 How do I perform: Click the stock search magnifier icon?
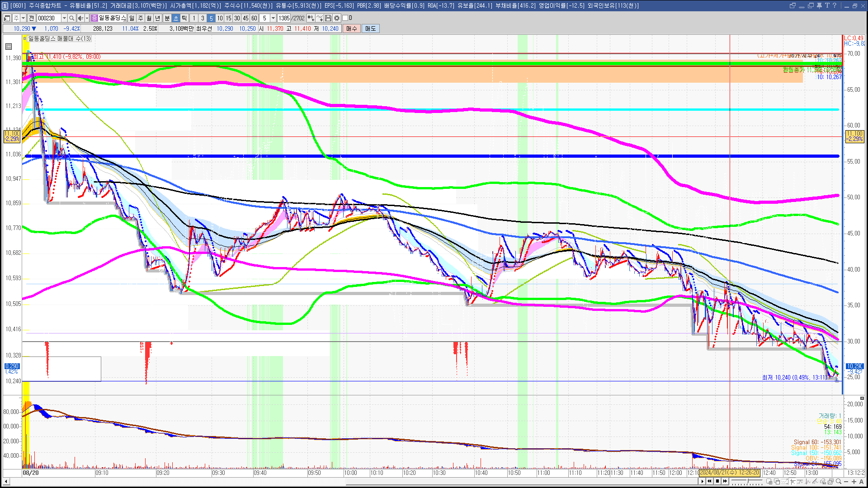[71, 18]
